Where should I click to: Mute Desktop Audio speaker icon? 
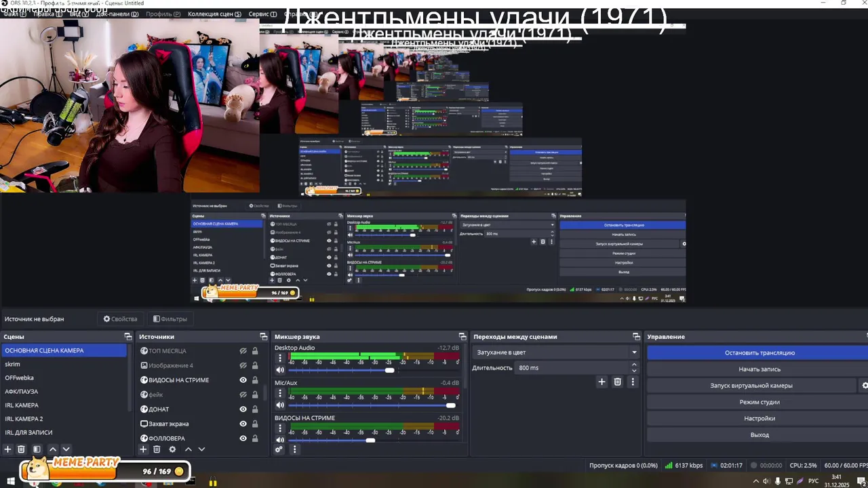click(x=280, y=370)
